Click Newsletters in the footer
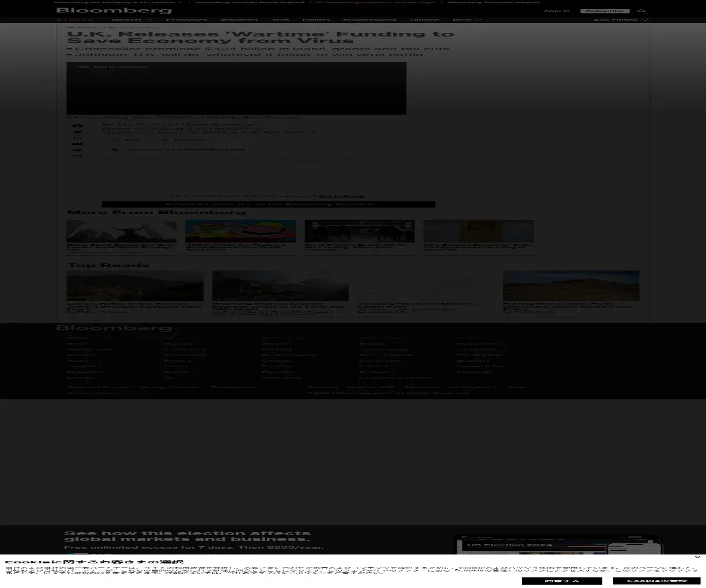Screen dimensions: 706x588 click(479, 343)
